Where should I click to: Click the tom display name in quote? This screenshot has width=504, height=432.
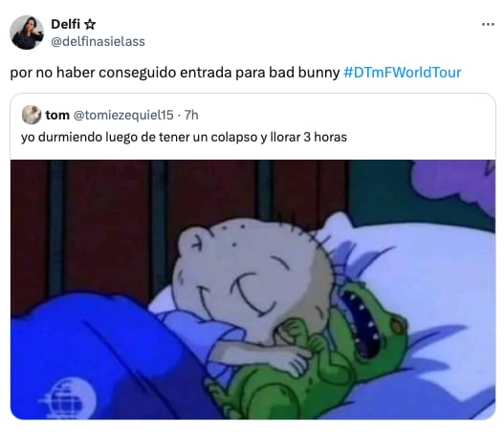[57, 115]
